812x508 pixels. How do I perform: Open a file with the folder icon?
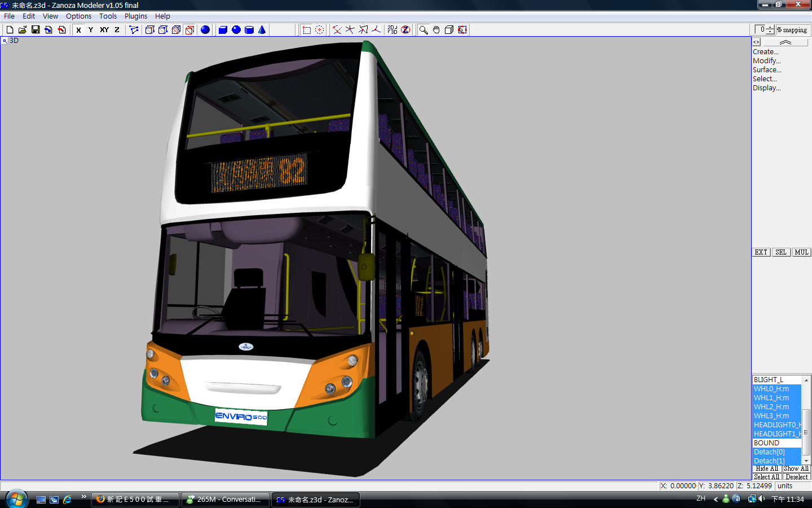click(23, 30)
